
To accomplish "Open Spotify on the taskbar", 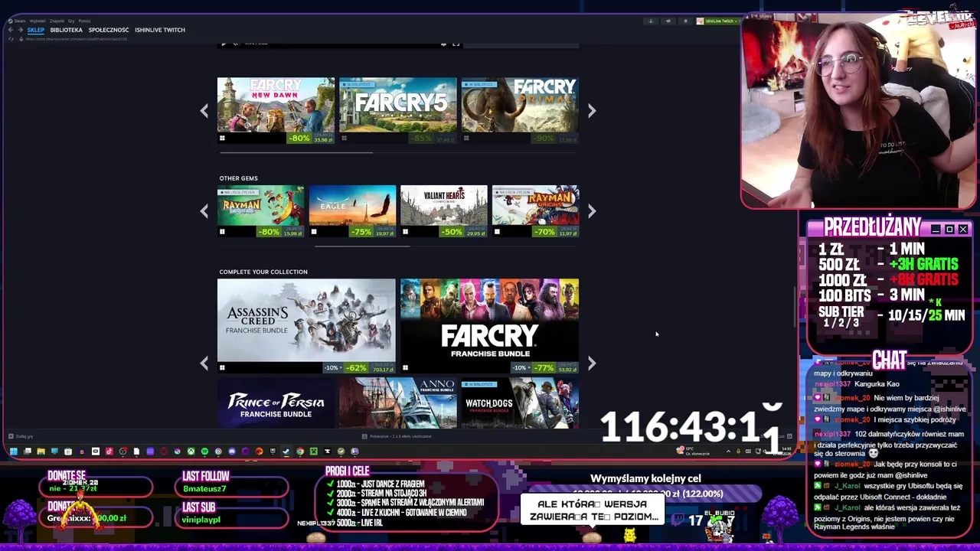I will pyautogui.click(x=204, y=452).
